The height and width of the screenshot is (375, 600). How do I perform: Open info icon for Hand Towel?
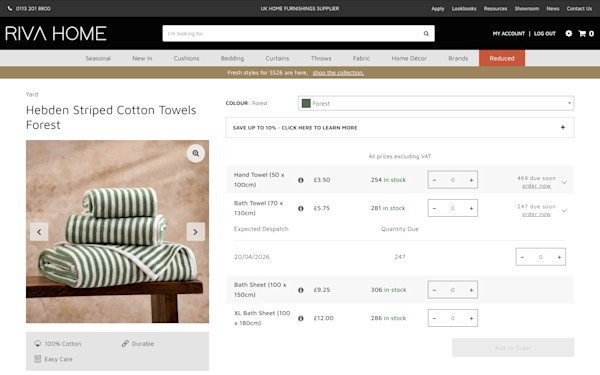coord(301,180)
